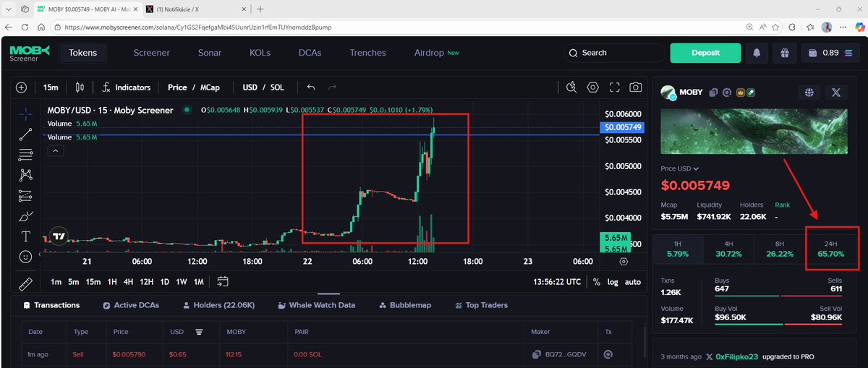The width and height of the screenshot is (868, 368).
Task: Switch to Bubblemap tab
Action: point(404,305)
